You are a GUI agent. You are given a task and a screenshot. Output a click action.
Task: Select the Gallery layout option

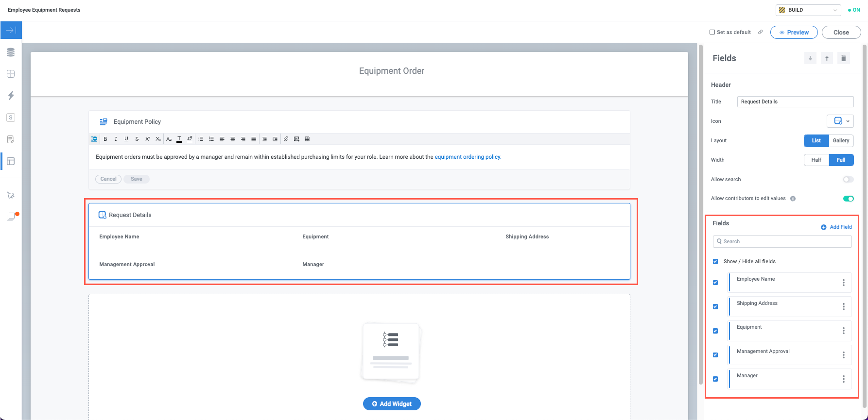tap(841, 140)
